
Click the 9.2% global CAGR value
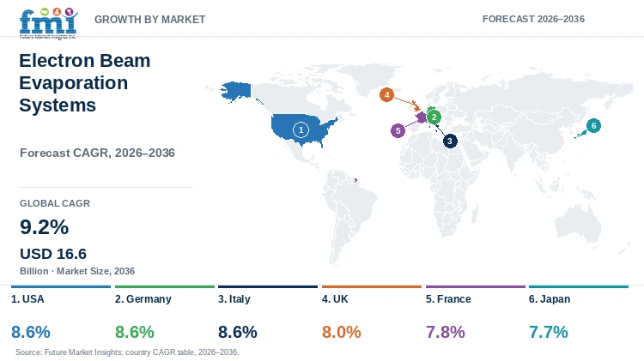(45, 227)
